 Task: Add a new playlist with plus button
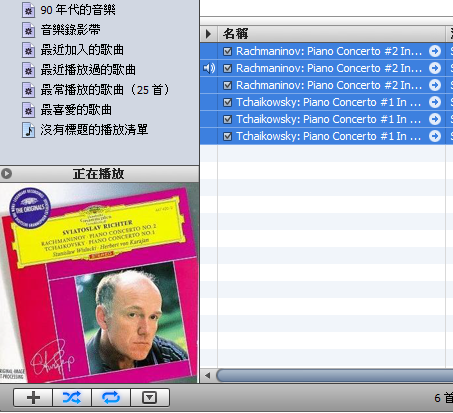(33, 397)
